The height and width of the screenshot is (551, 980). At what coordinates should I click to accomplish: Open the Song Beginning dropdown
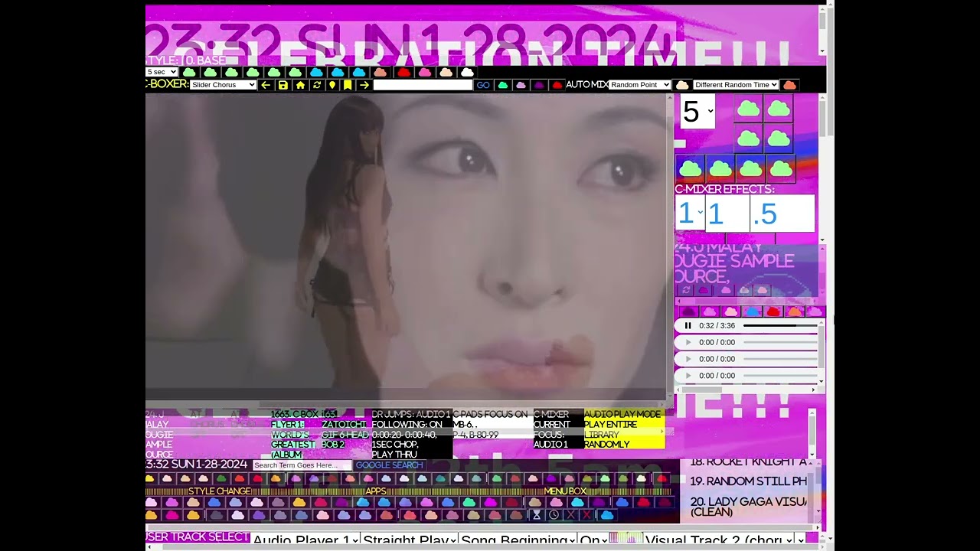pos(518,540)
